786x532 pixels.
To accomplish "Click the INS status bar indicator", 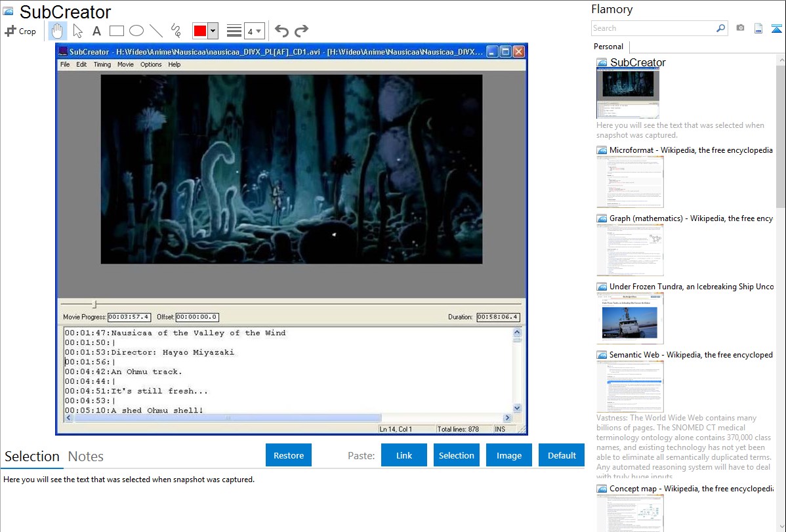I will 500,429.
